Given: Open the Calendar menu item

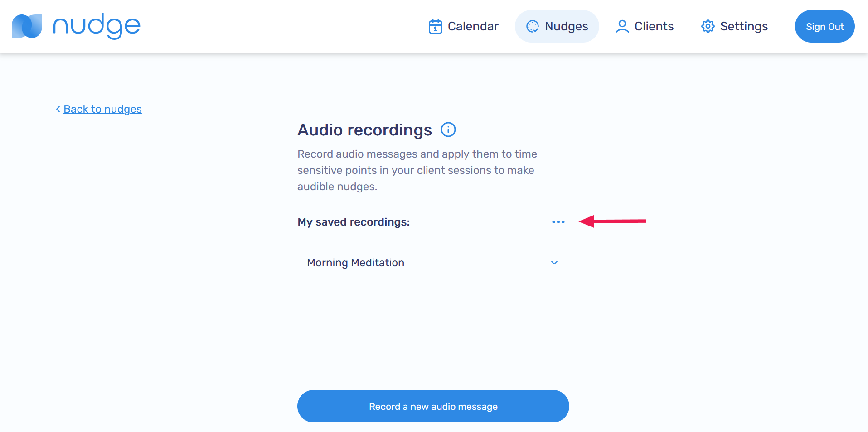Looking at the screenshot, I should pyautogui.click(x=473, y=26).
